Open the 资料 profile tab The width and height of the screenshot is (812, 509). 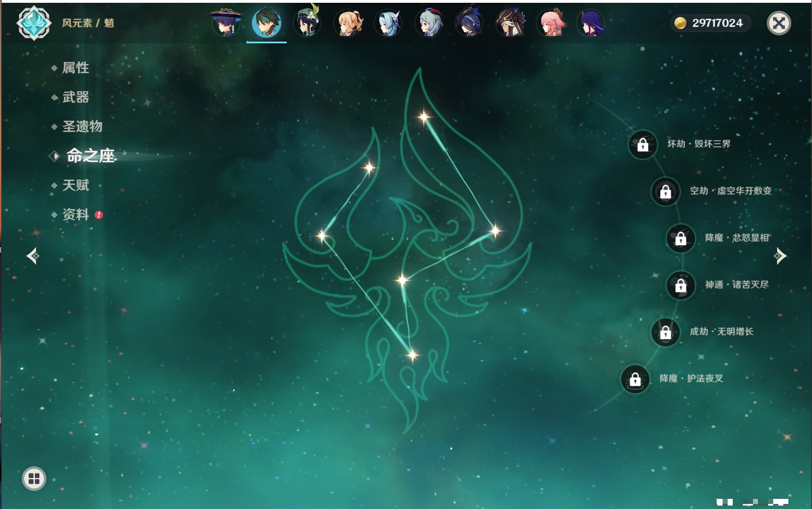(x=75, y=214)
